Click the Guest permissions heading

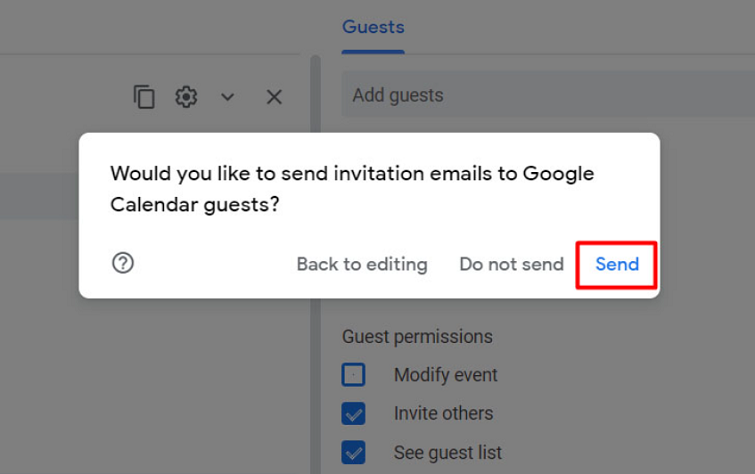tap(417, 337)
